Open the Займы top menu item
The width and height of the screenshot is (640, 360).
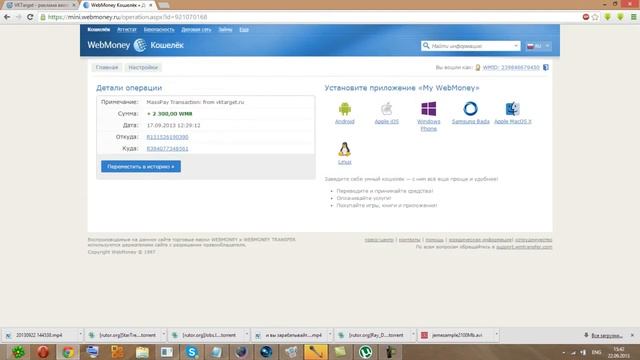click(x=225, y=29)
